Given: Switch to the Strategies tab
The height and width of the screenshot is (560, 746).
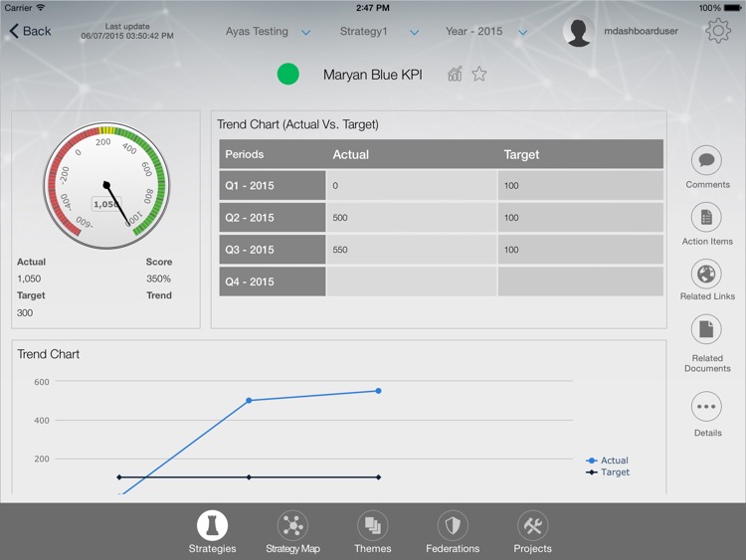Looking at the screenshot, I should coord(212,532).
